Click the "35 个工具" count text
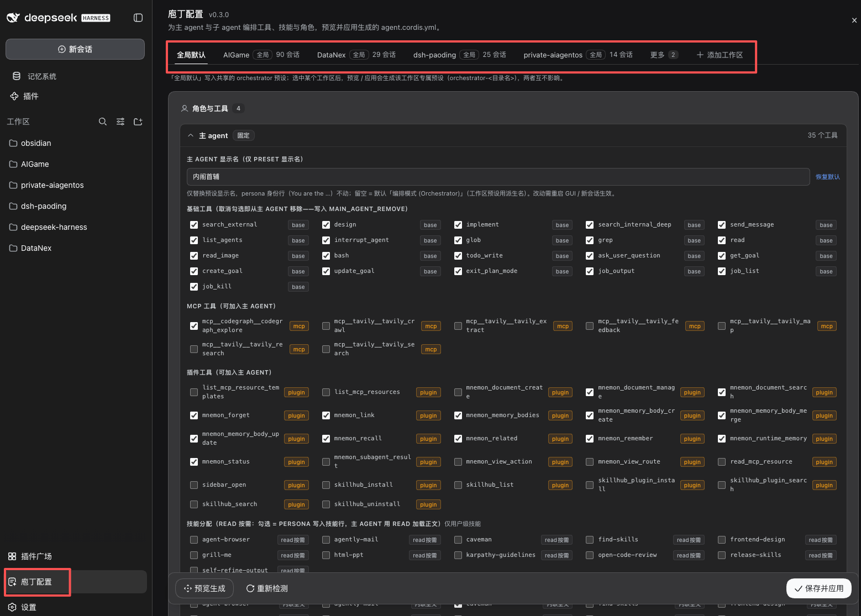861x616 pixels. point(822,135)
